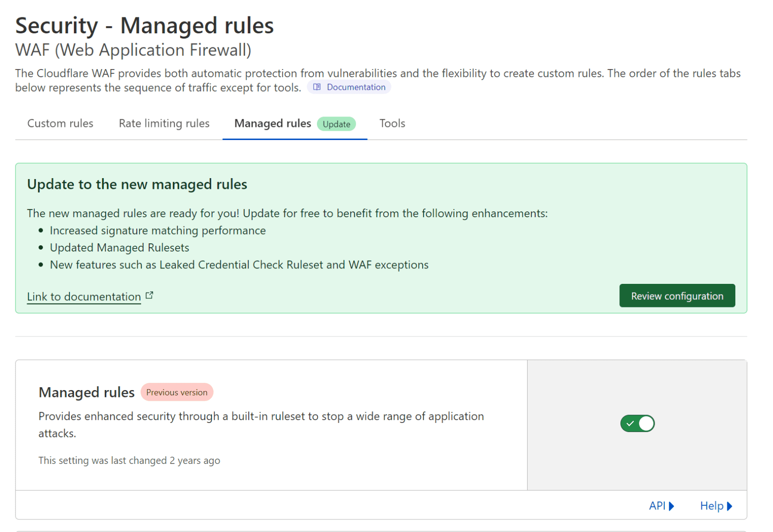
Task: Click the arrow icon beside the API link
Action: 672,505
